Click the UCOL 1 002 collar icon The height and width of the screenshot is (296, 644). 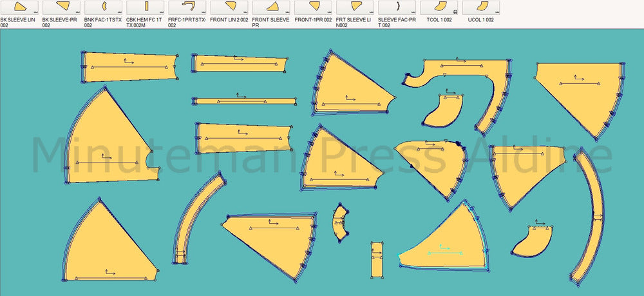(x=482, y=8)
